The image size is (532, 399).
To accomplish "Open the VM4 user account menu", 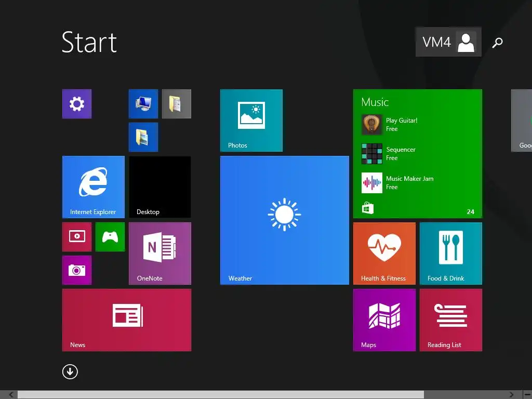I will click(448, 42).
